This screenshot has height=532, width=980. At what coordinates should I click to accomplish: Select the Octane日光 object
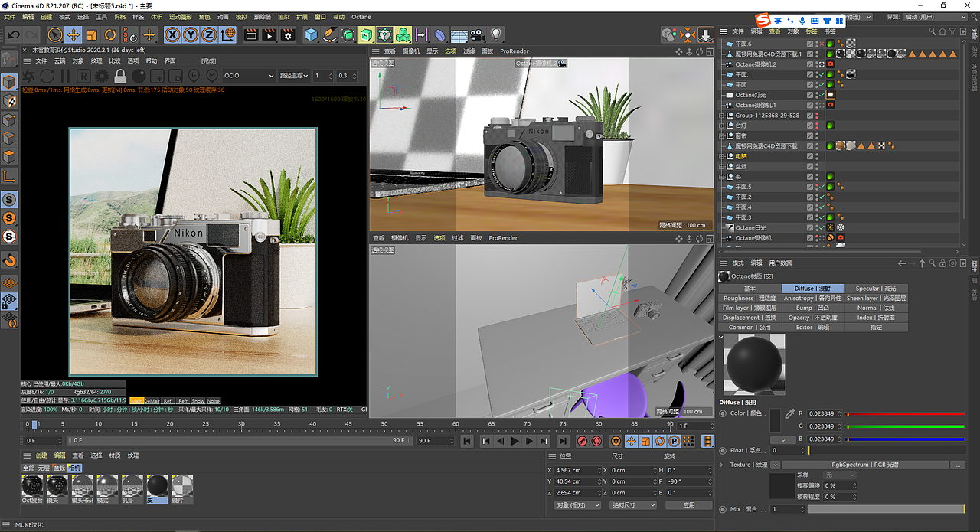[750, 227]
